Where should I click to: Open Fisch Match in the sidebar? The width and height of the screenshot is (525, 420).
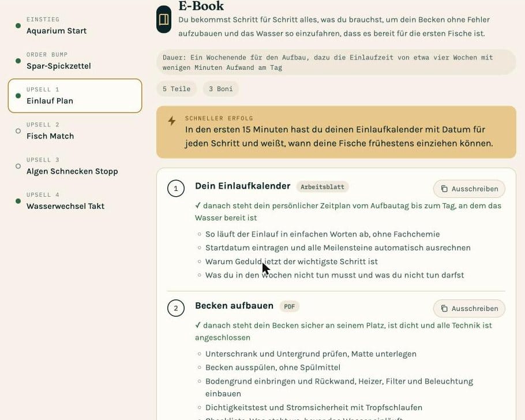click(x=75, y=131)
